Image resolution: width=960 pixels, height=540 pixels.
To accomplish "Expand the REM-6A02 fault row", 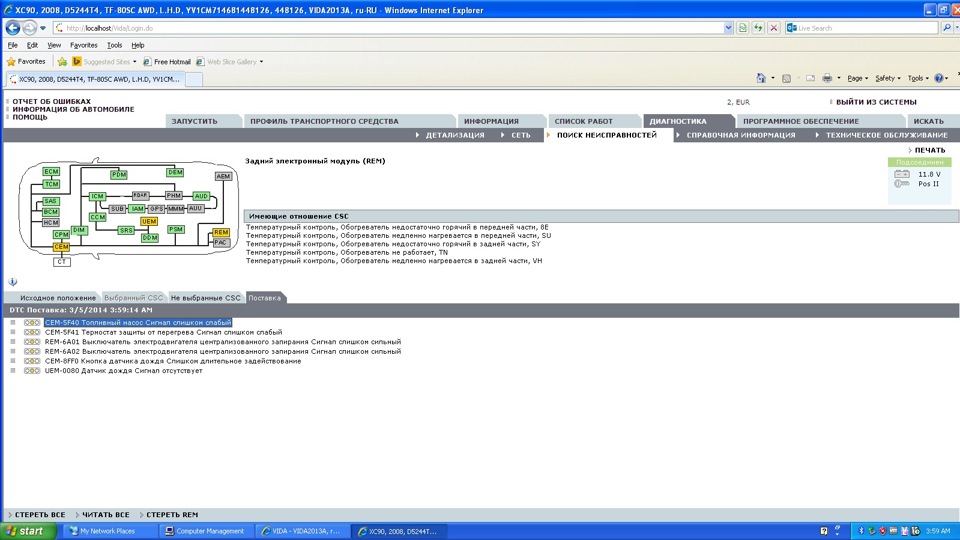I will pyautogui.click(x=13, y=351).
